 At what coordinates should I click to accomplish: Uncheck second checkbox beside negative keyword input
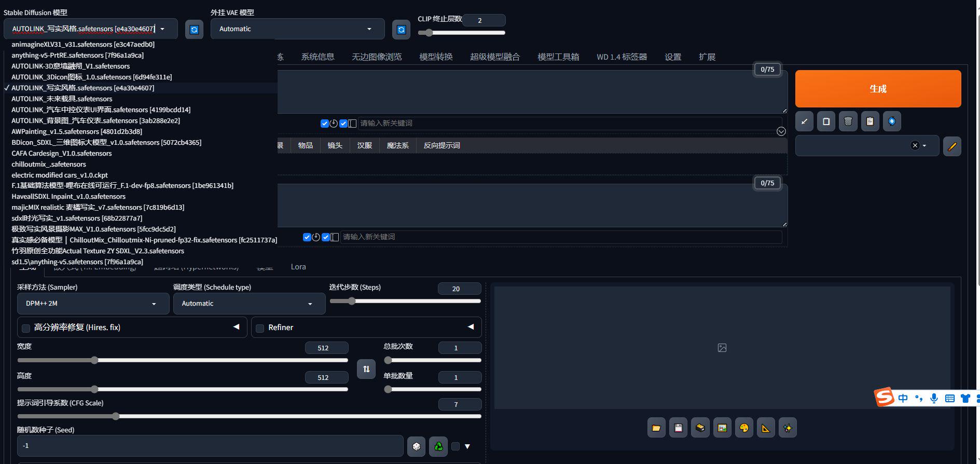[x=325, y=237]
